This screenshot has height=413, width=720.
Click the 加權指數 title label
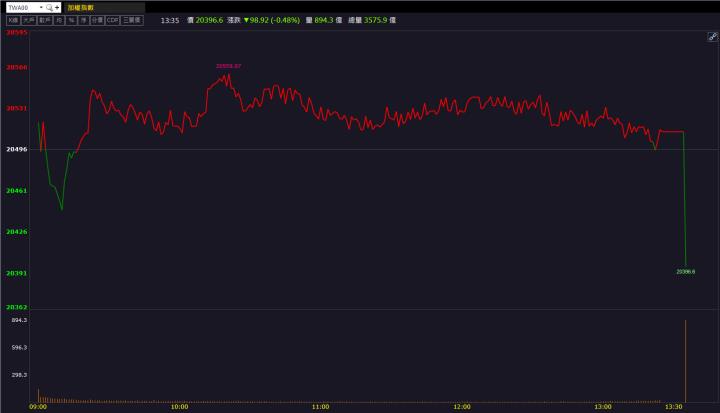click(x=80, y=7)
